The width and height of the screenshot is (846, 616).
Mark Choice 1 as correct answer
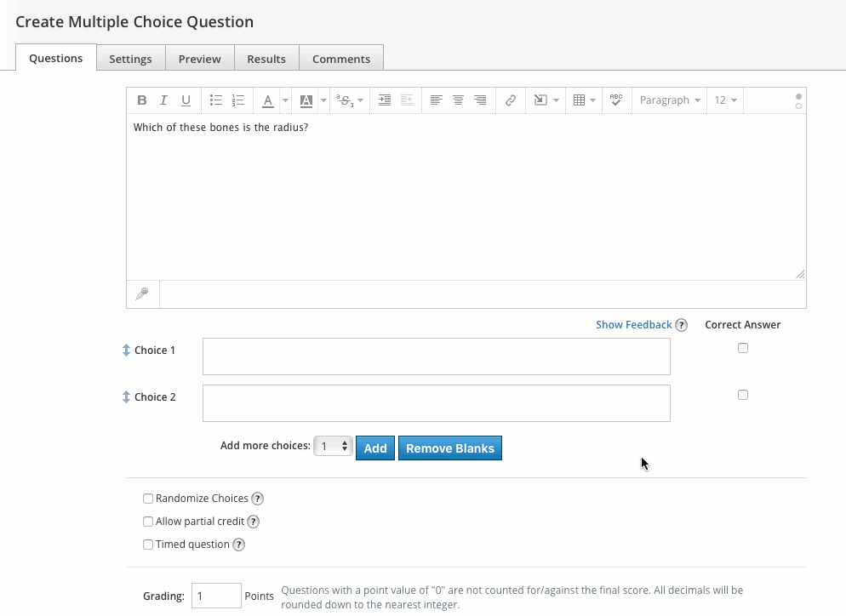[743, 348]
